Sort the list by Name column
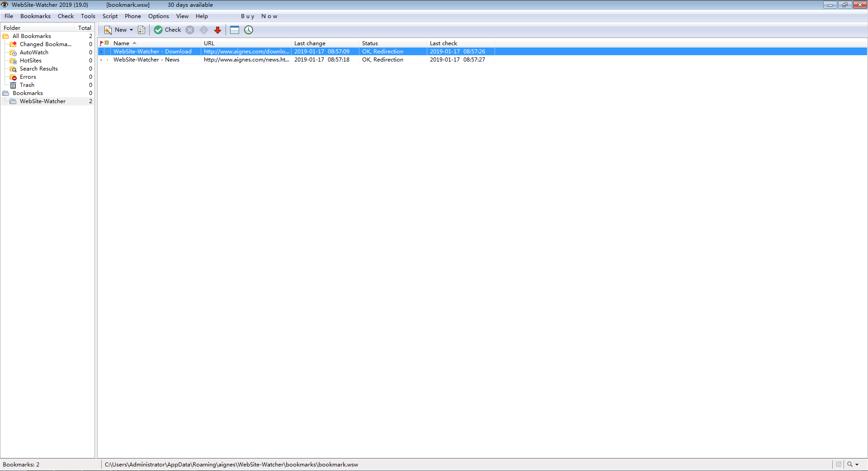 coord(121,43)
